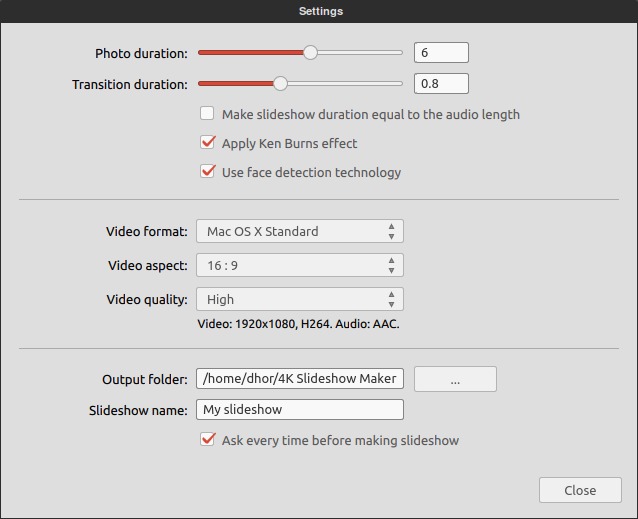Screen dimensions: 638x519
Task: Uncheck Apply Ken Burns effect
Action: pos(207,143)
